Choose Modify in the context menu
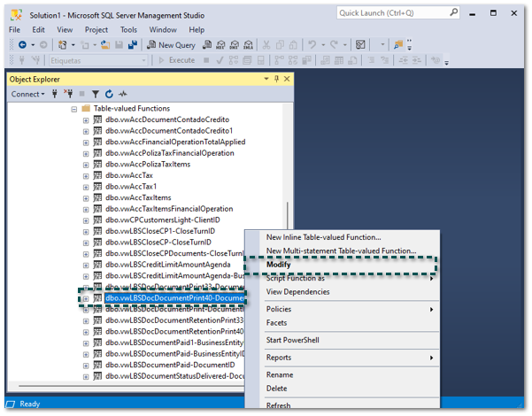This screenshot has width=532, height=416. click(342, 265)
